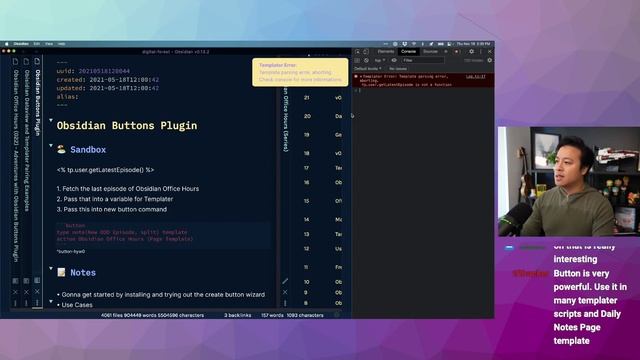The width and height of the screenshot is (640, 360).
Task: Close the Office Hours (022) pane with its X
Action: (x=16, y=292)
